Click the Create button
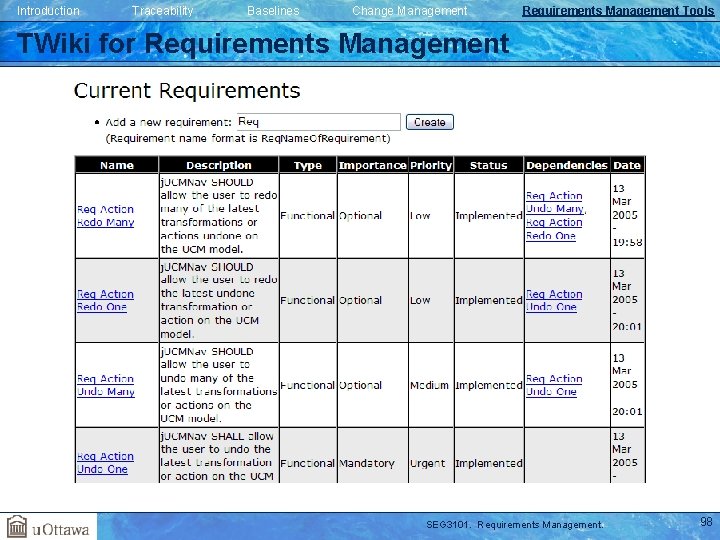Viewport: 720px width, 540px height. (429, 122)
